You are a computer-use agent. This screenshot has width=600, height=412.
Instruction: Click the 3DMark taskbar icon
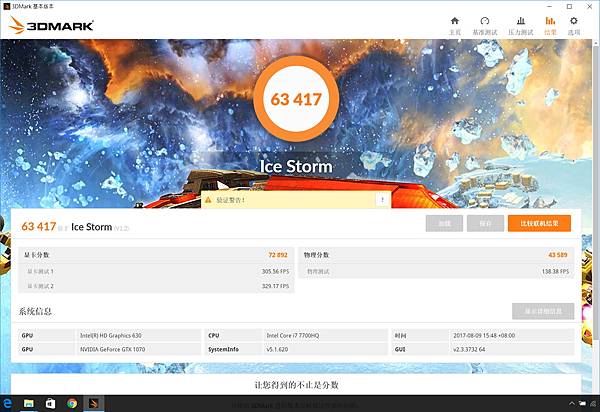click(x=94, y=403)
